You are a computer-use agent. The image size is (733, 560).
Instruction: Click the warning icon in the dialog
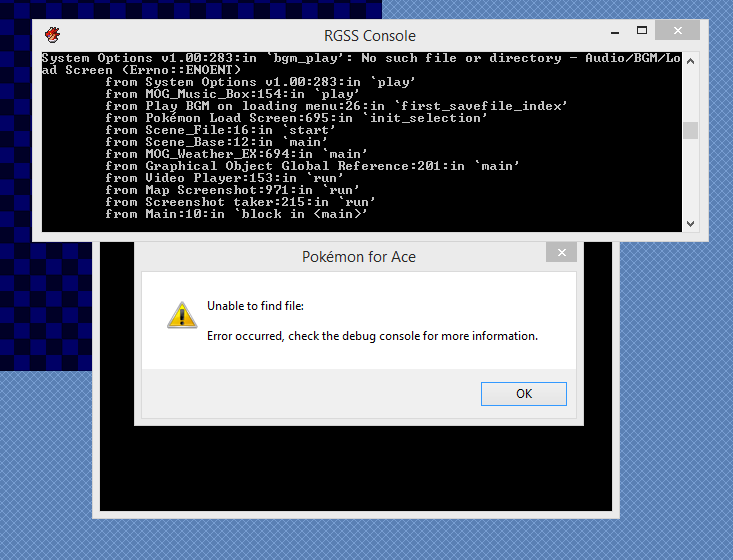182,315
